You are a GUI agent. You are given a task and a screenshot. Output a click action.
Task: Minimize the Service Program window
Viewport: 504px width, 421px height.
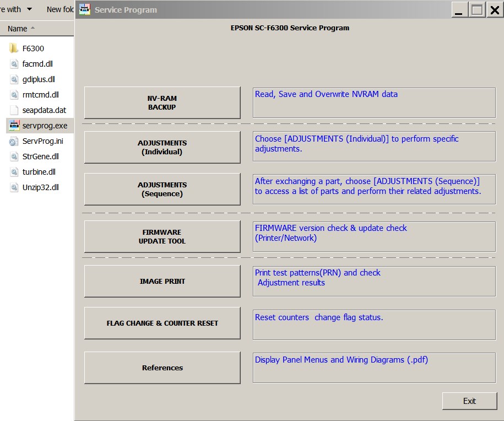(x=459, y=10)
